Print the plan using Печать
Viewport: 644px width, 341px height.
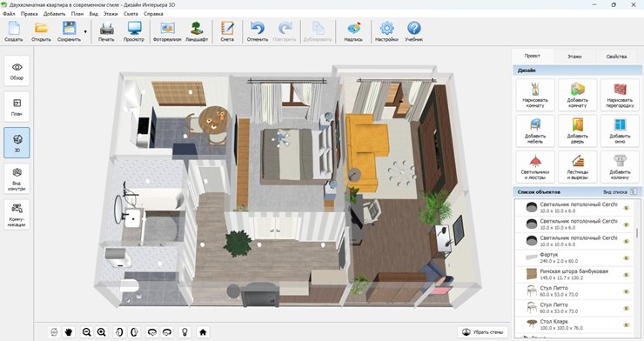pyautogui.click(x=106, y=31)
